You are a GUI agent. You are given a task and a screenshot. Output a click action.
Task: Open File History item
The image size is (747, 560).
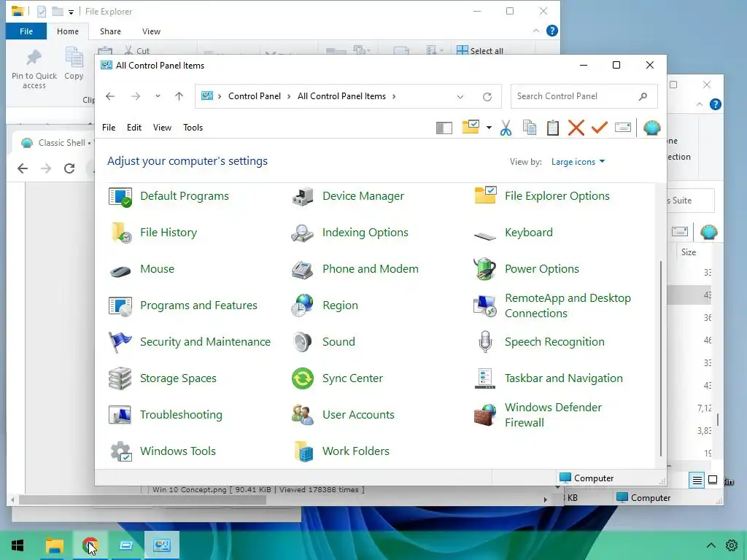pos(153,233)
